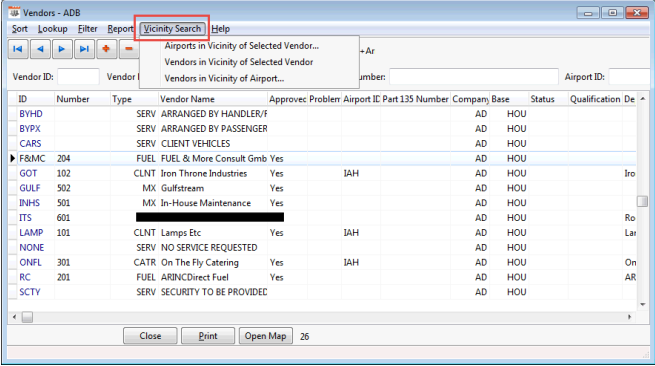Select the BYPX vendor ID
The image size is (655, 366).
(30, 129)
